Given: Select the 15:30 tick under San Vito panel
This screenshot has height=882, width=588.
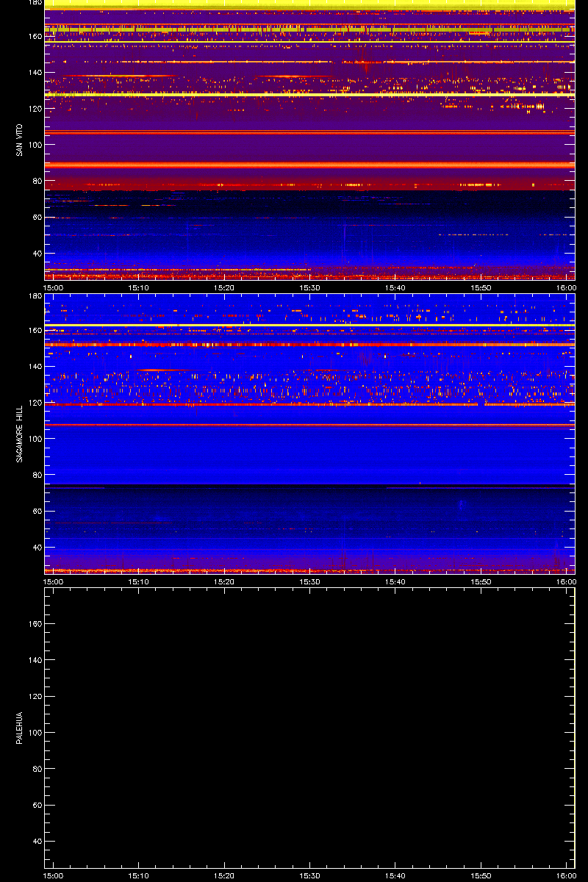Looking at the screenshot, I should click(x=310, y=288).
